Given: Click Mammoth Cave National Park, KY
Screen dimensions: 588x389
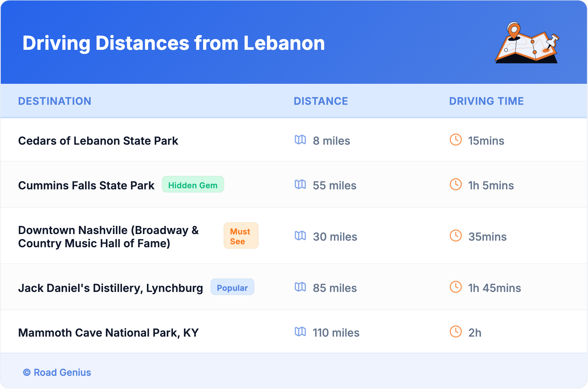Looking at the screenshot, I should click(x=109, y=333).
